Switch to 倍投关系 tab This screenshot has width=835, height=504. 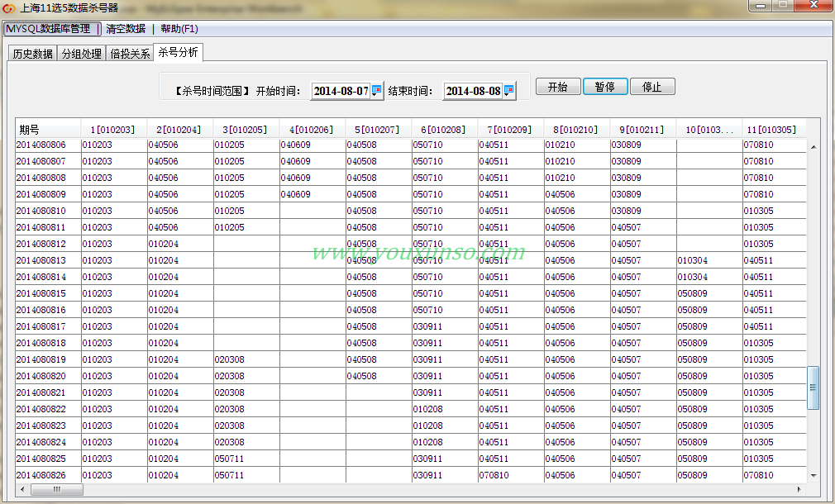point(130,53)
